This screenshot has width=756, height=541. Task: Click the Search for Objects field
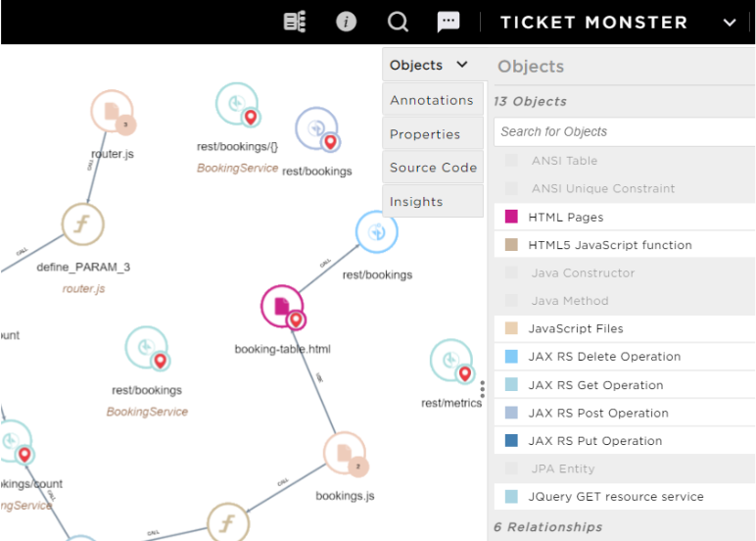(x=625, y=131)
